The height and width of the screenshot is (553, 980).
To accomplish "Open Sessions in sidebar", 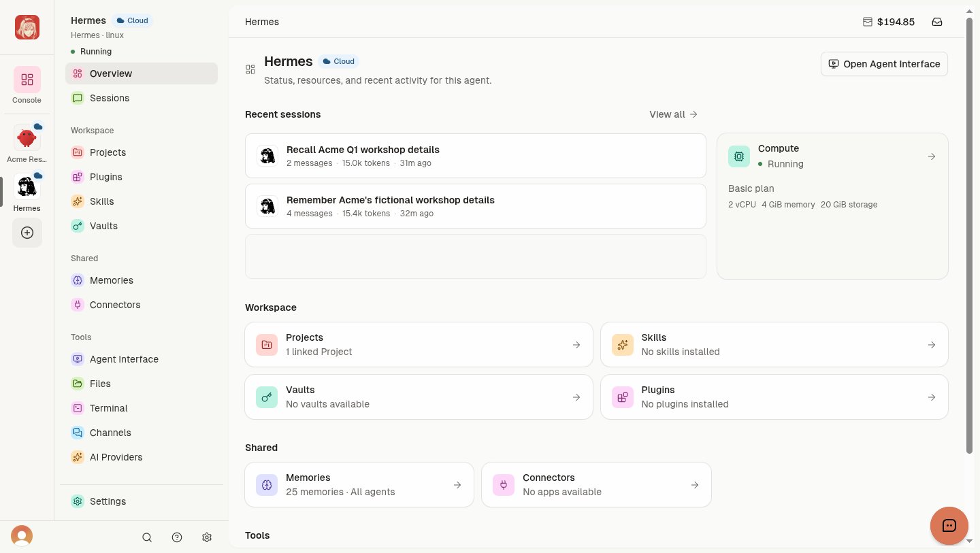I will coord(142,98).
